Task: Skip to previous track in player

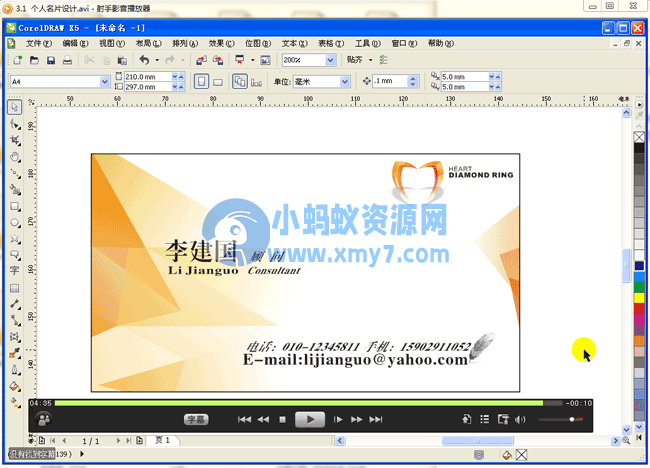Action: pos(244,420)
